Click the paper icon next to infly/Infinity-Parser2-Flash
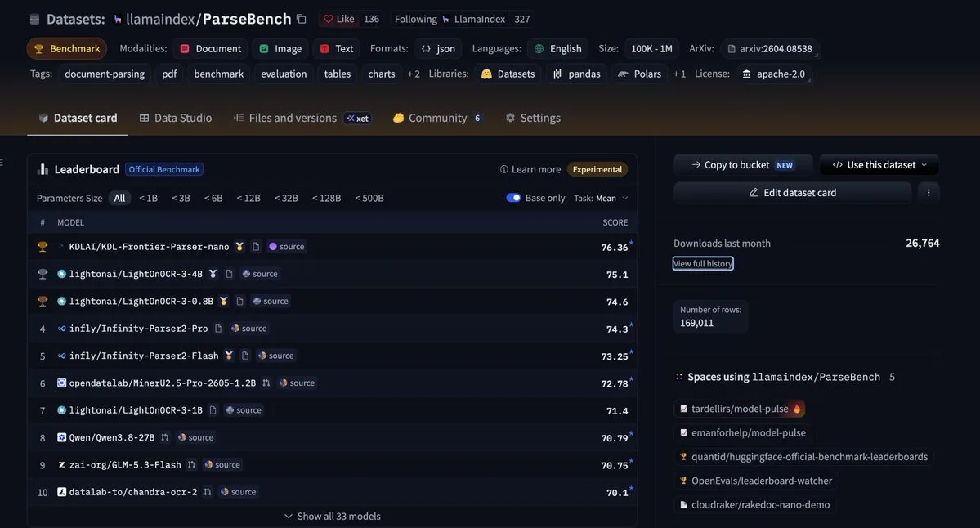980x528 pixels. pyautogui.click(x=245, y=356)
